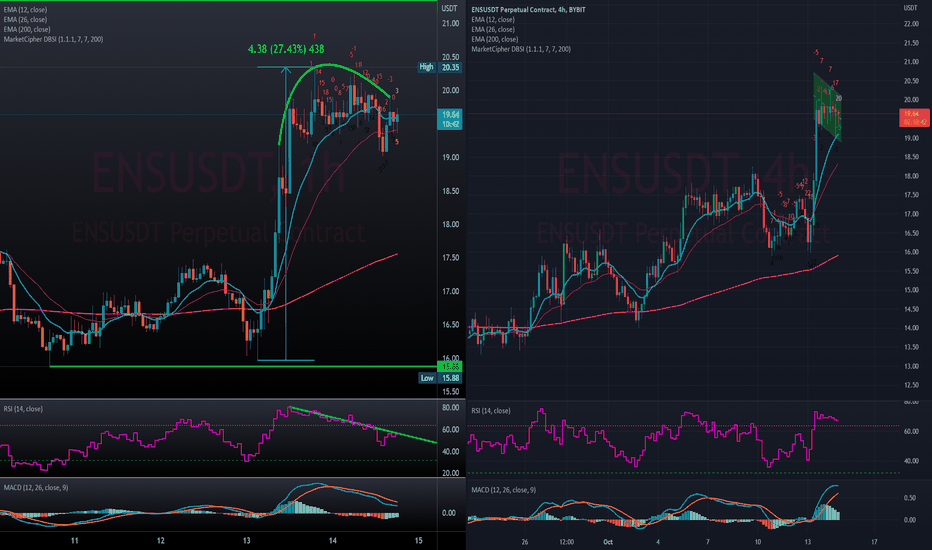Click date 15 on 1h time axis

(418, 540)
